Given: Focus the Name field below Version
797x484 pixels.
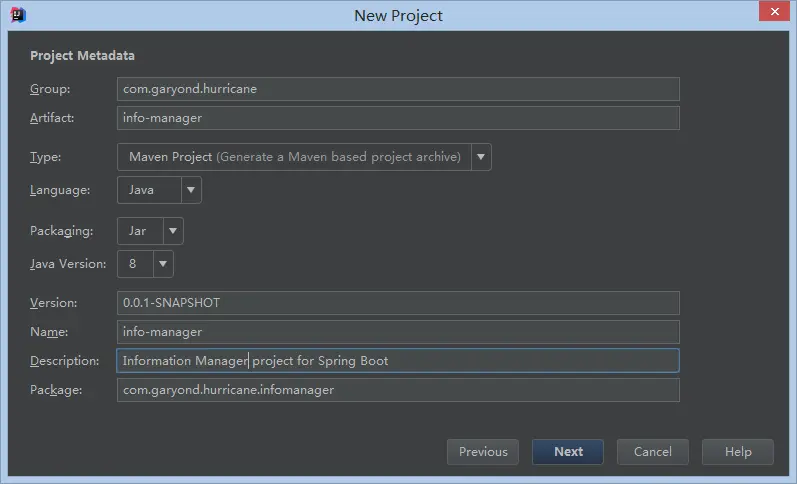Looking at the screenshot, I should click(x=398, y=332).
